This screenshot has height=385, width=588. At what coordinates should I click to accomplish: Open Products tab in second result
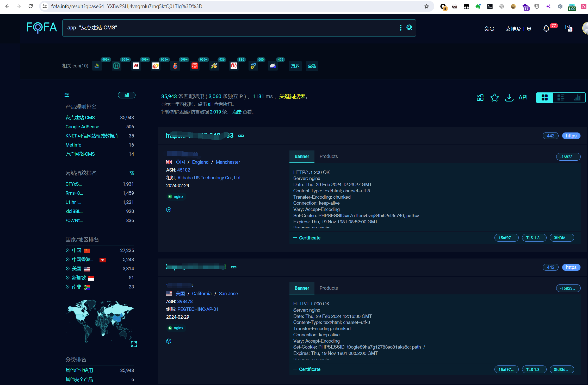[x=329, y=288]
